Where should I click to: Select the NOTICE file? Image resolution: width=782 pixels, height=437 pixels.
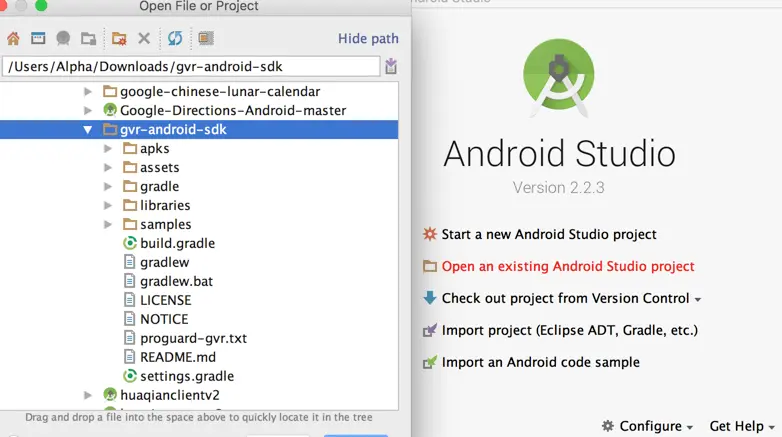[x=164, y=319]
